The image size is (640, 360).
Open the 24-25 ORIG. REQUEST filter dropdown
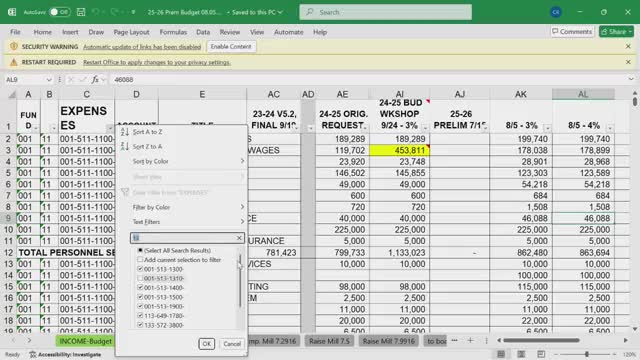(x=365, y=128)
